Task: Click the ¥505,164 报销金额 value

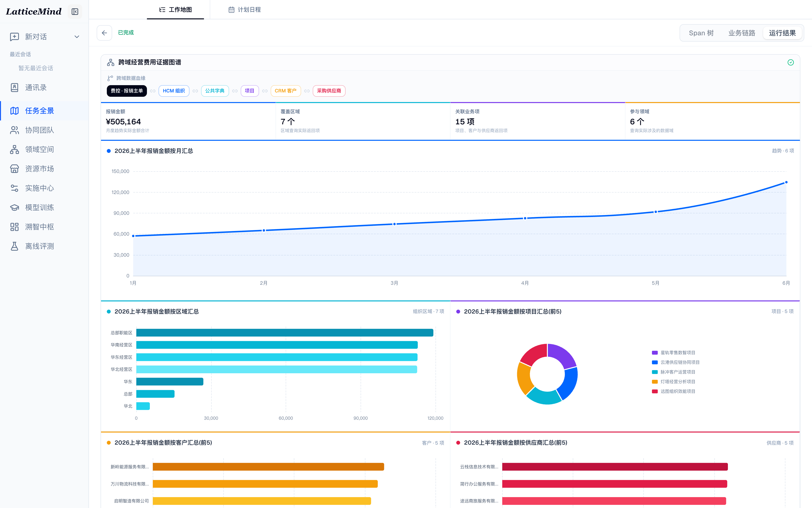Action: pyautogui.click(x=123, y=122)
